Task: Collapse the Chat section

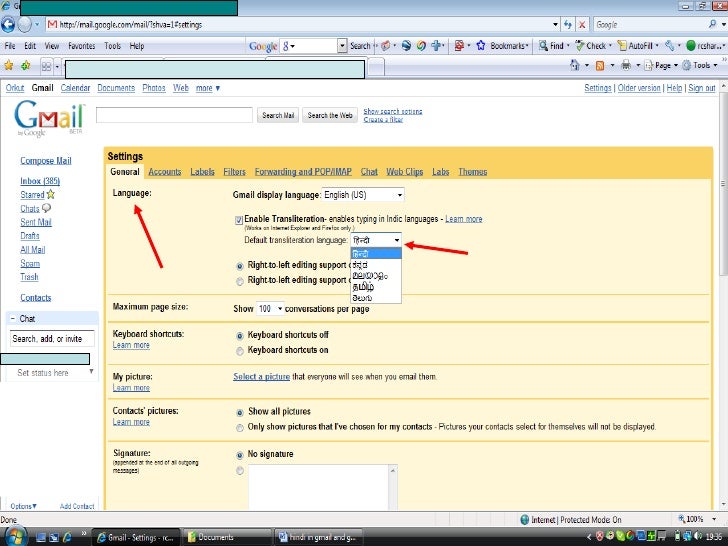Action: coord(13,318)
